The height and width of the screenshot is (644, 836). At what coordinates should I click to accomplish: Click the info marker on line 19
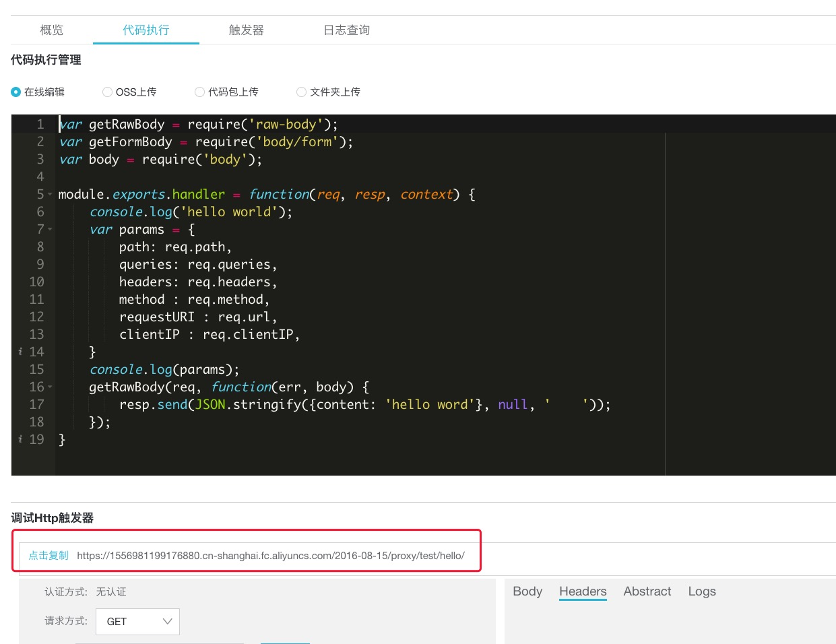(20, 439)
